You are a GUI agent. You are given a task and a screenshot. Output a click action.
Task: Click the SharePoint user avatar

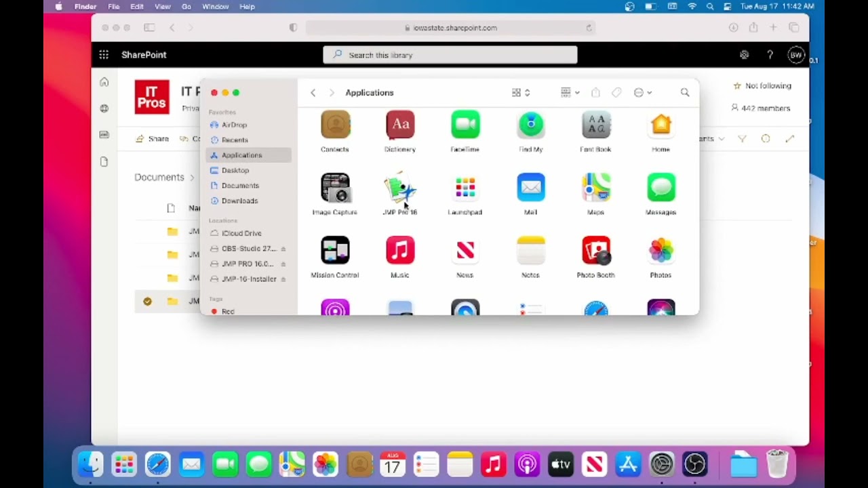pos(796,55)
